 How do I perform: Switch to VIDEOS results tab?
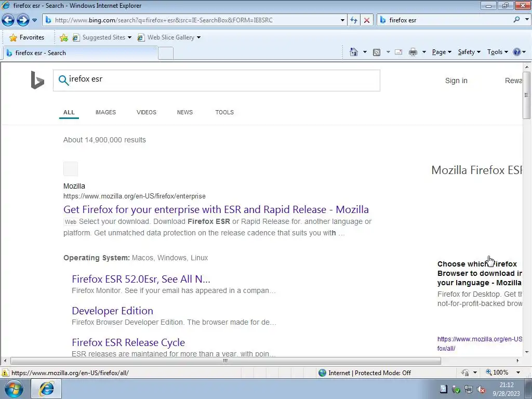click(x=146, y=112)
